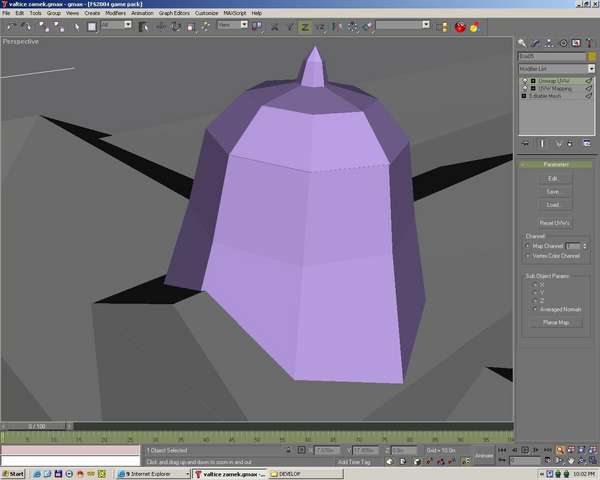The height and width of the screenshot is (480, 600).
Task: Click the selection lock toggle in status bar
Action: coord(288,451)
